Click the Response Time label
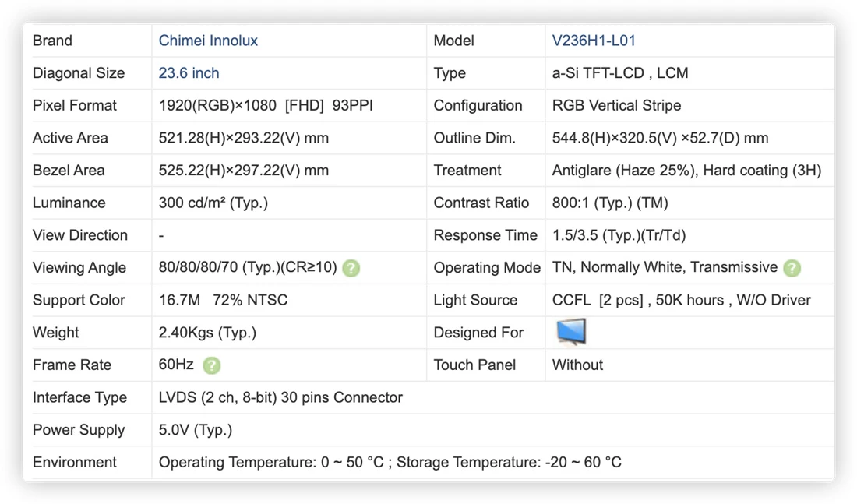 pyautogui.click(x=486, y=235)
